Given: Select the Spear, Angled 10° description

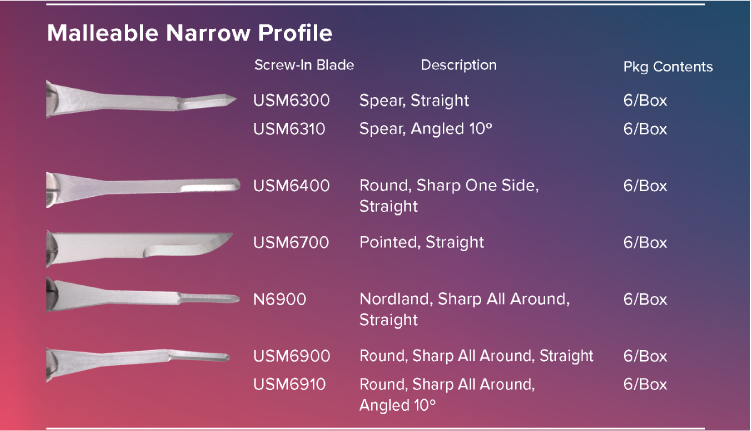Looking at the screenshot, I should [426, 129].
